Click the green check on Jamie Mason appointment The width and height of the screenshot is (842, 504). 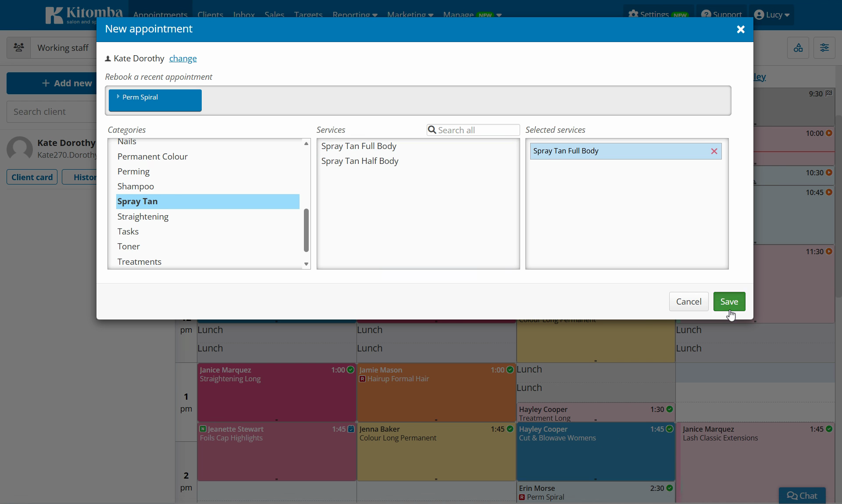pyautogui.click(x=510, y=370)
